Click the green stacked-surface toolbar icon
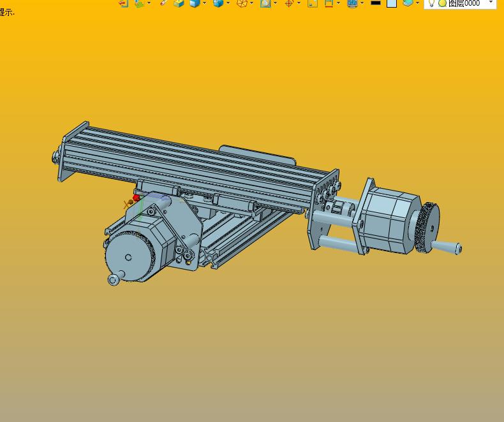 pyautogui.click(x=140, y=3)
